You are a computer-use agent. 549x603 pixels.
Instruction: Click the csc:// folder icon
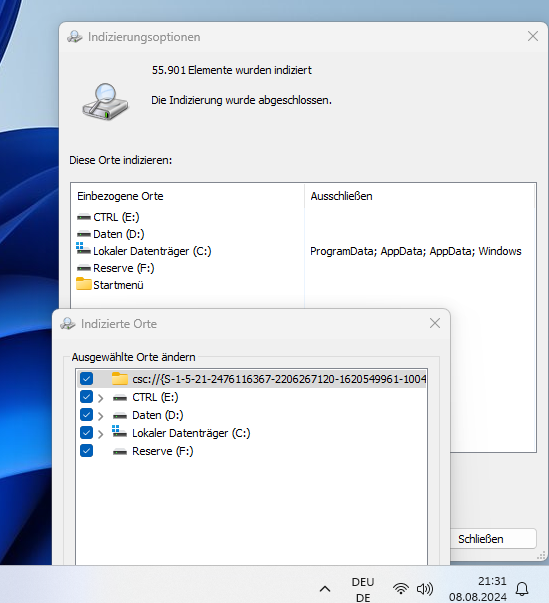[x=120, y=379]
